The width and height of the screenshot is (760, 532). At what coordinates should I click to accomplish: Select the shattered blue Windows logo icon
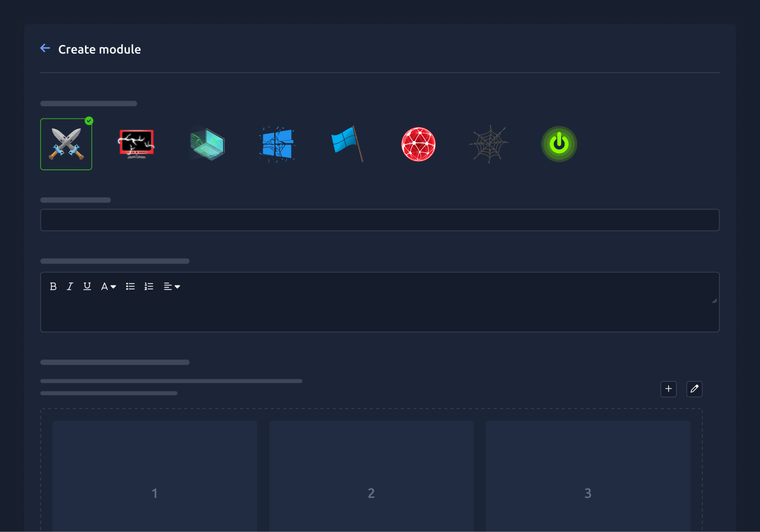coord(277,144)
